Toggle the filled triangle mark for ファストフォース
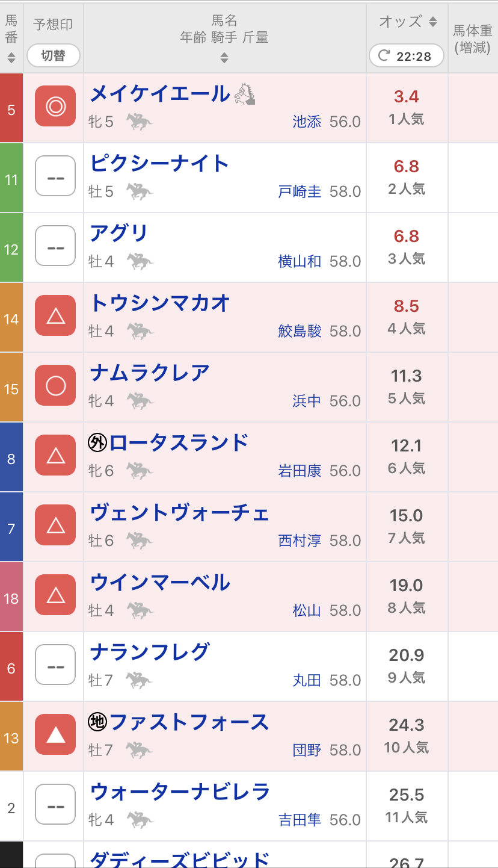 55,734
